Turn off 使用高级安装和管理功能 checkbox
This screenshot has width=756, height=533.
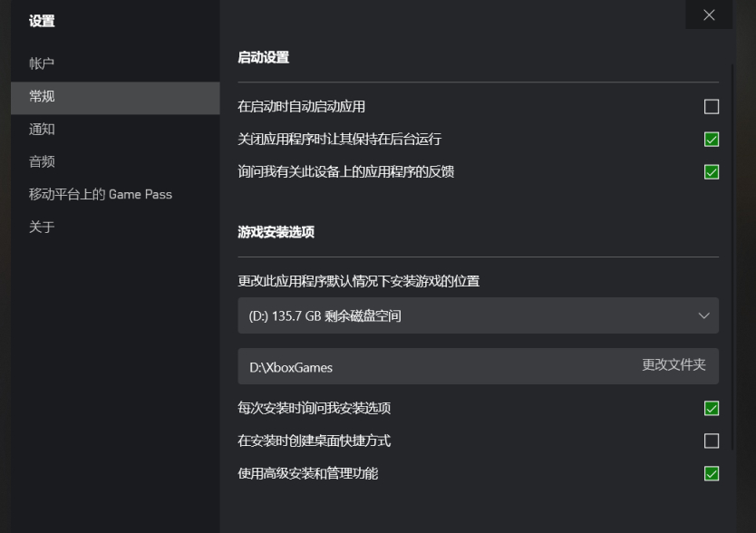[712, 474]
